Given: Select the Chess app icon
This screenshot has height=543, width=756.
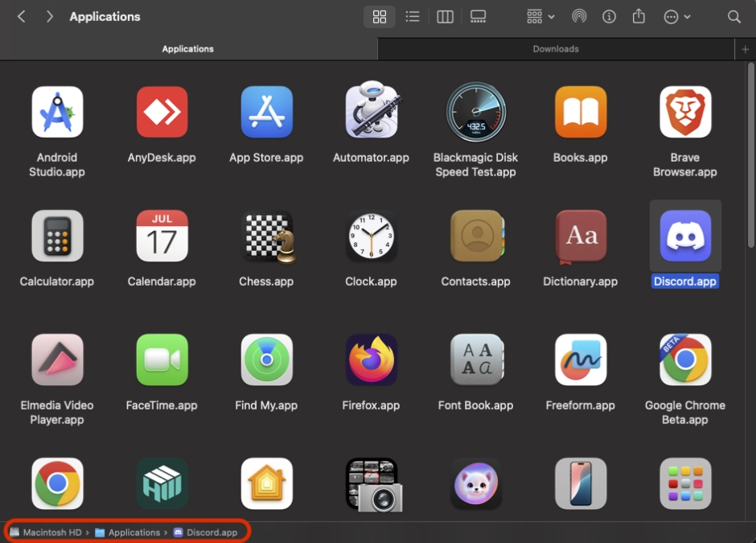Looking at the screenshot, I should [x=269, y=237].
